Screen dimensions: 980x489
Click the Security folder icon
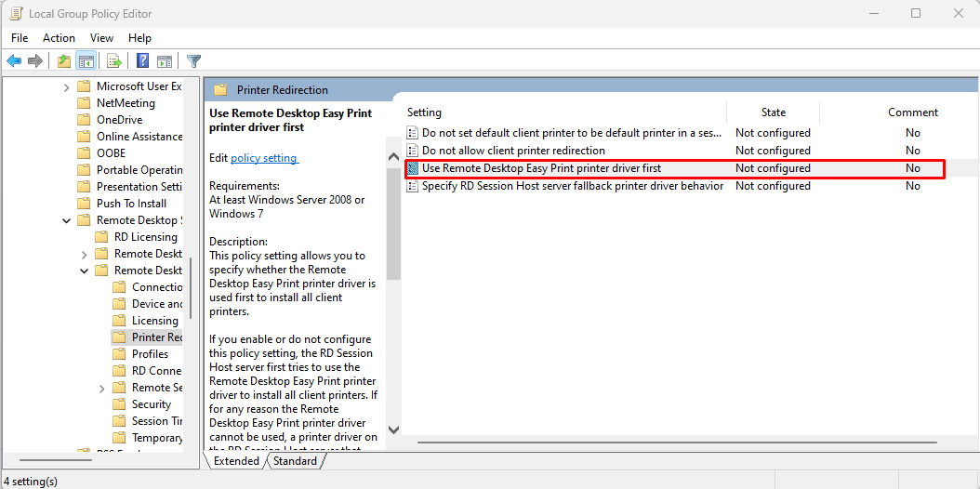pyautogui.click(x=119, y=404)
